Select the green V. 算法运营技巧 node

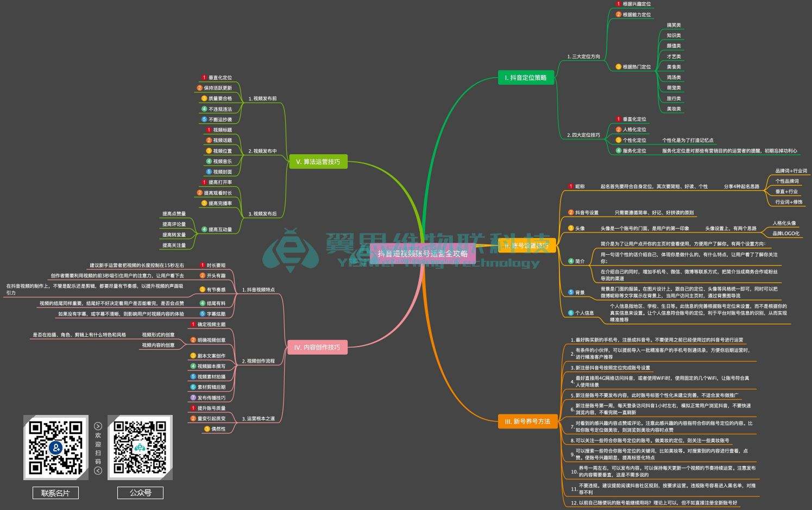click(318, 162)
